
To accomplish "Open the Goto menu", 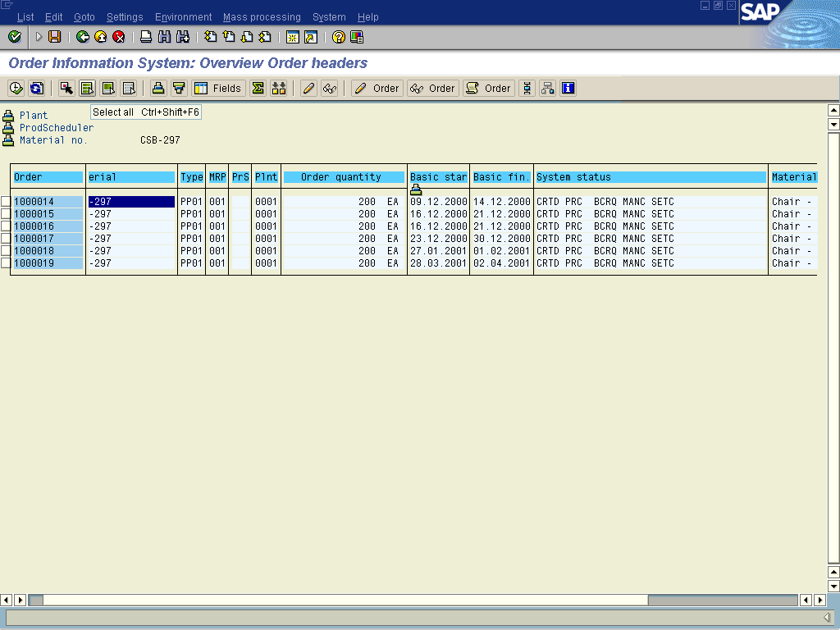I will tap(84, 17).
